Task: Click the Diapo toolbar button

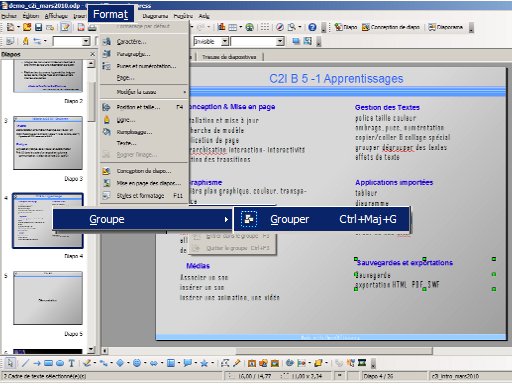Action: 346,27
